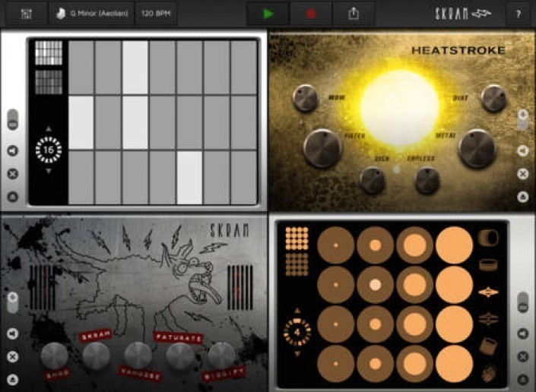Viewport: 536px width, 392px height.
Task: Open help with the question mark button
Action: pos(519,14)
